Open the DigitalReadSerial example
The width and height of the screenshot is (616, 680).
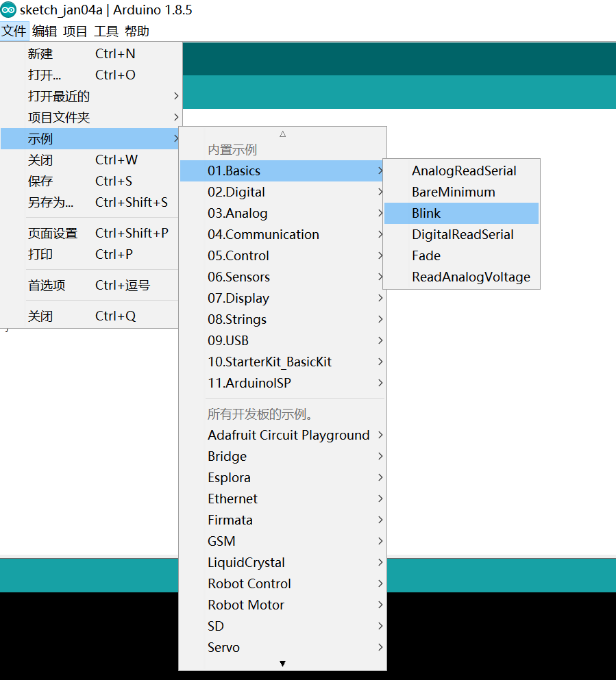pyautogui.click(x=462, y=235)
